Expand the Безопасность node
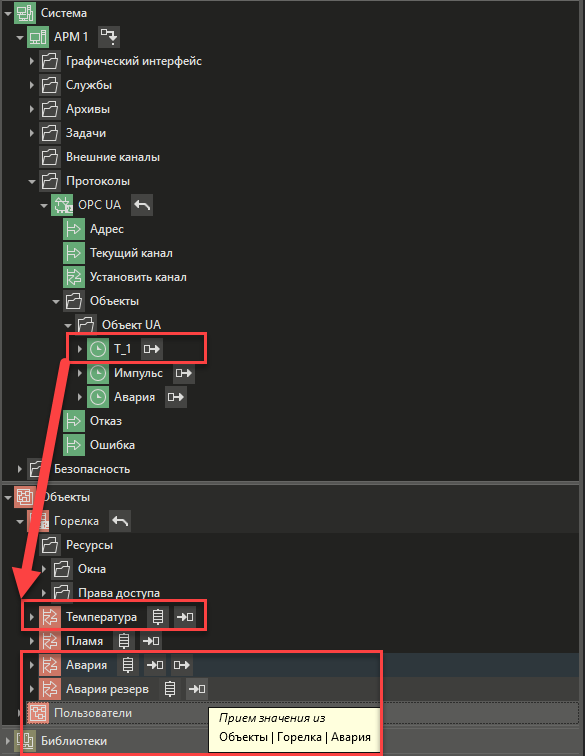Screen dimensions: 585x756 20,469
